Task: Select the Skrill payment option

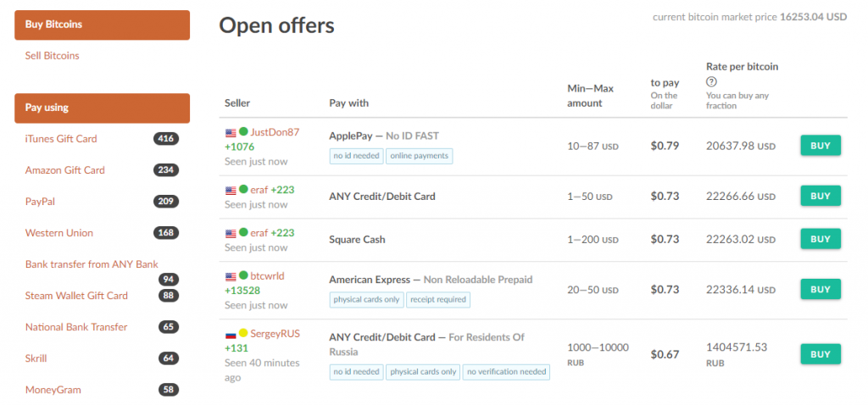Action: [x=36, y=358]
